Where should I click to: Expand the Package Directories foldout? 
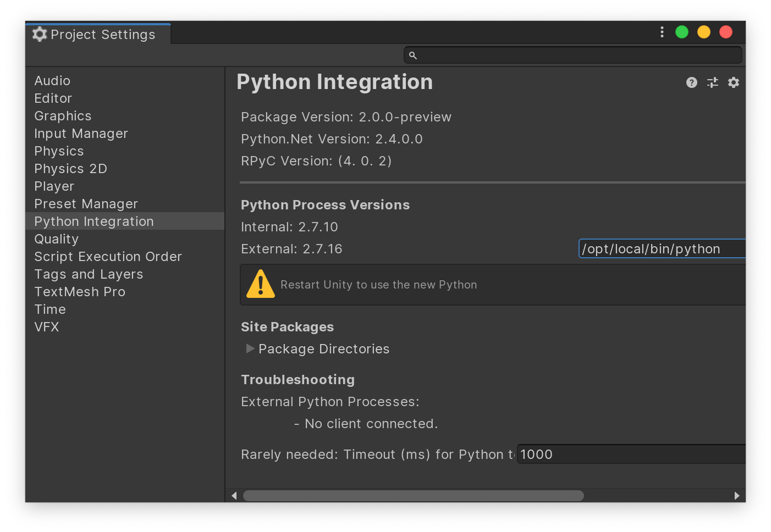coord(250,349)
